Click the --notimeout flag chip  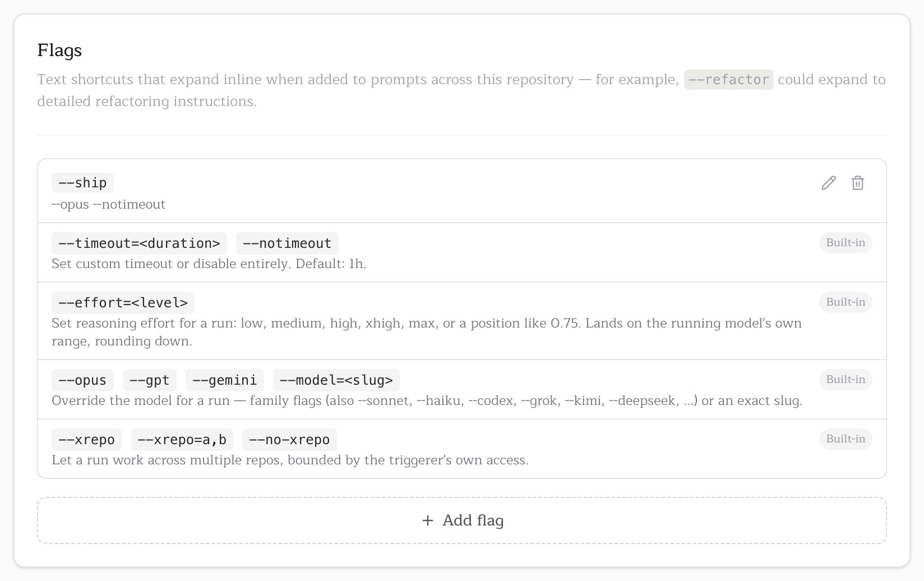click(287, 243)
